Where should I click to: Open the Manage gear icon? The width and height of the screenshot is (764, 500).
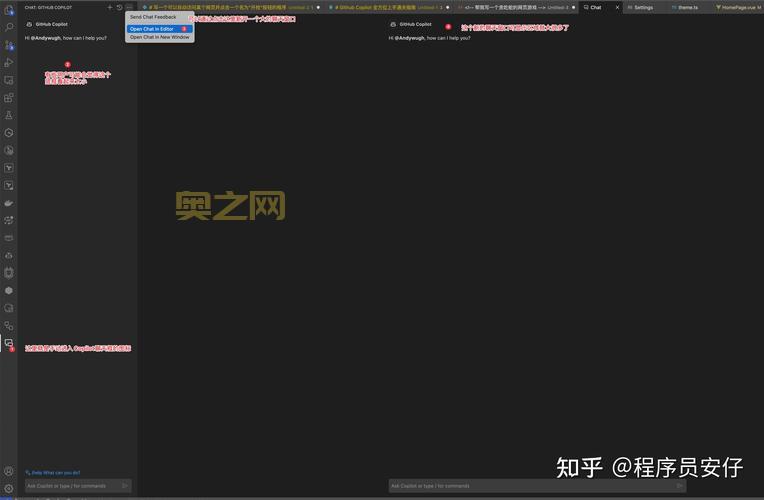pyautogui.click(x=9, y=488)
